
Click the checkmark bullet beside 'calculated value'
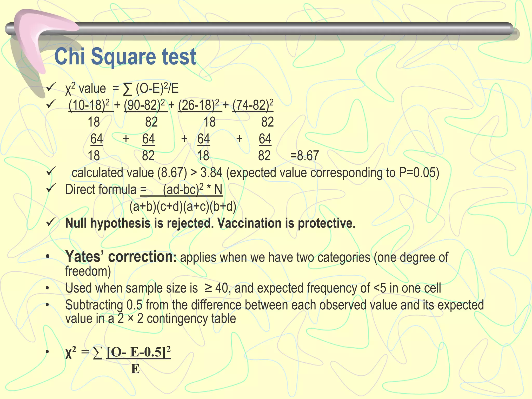point(51,171)
